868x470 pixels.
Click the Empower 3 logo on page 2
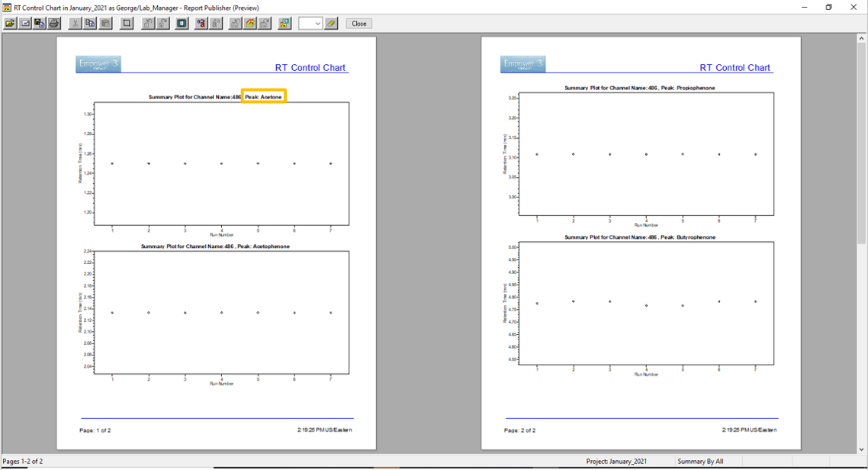(x=522, y=64)
